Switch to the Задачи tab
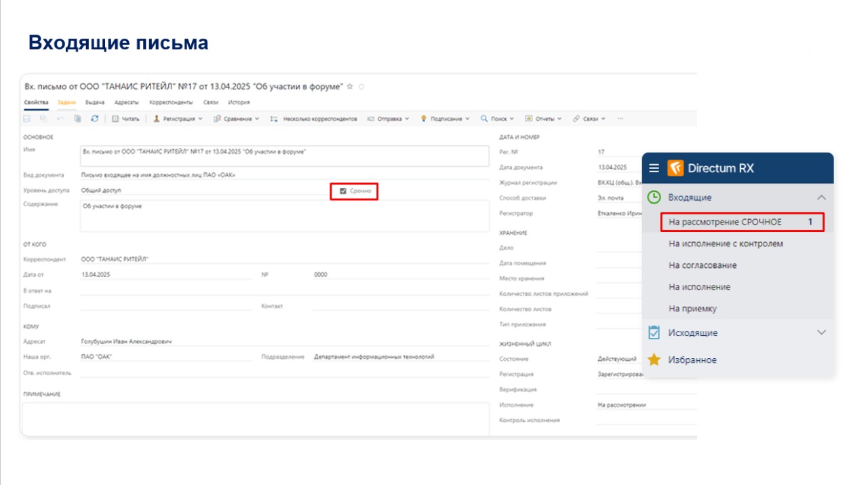This screenshot has height=485, width=868. pyautogui.click(x=66, y=102)
